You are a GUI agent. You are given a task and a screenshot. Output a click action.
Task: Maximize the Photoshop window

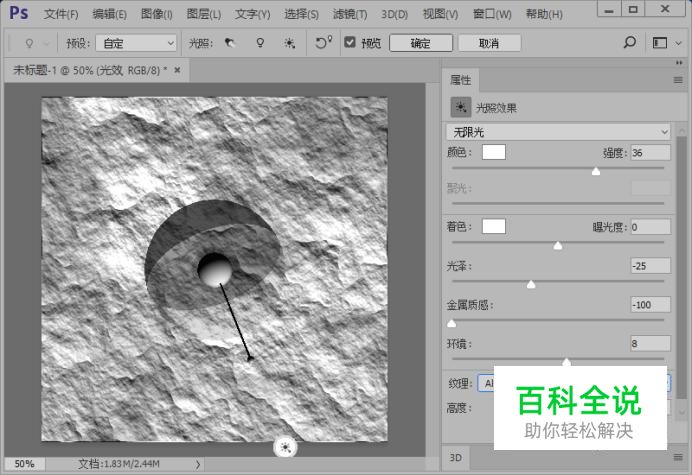point(633,9)
